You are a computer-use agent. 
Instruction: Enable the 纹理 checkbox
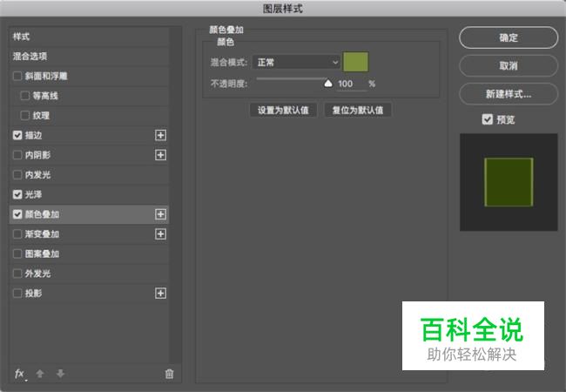click(25, 116)
